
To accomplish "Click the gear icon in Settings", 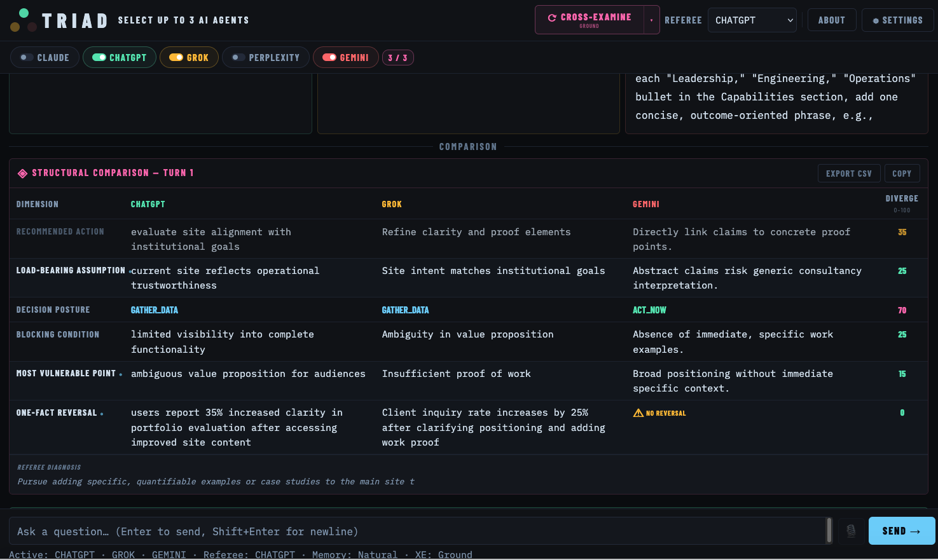I will [x=876, y=20].
